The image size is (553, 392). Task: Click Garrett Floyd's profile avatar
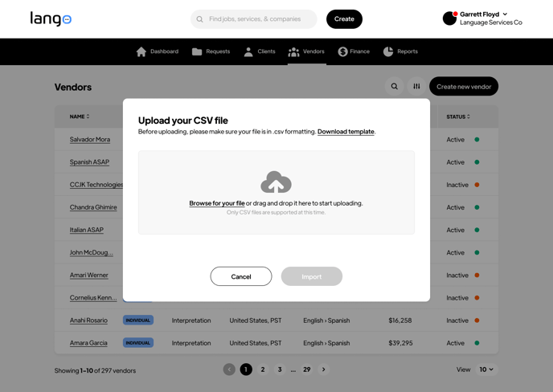tap(449, 18)
